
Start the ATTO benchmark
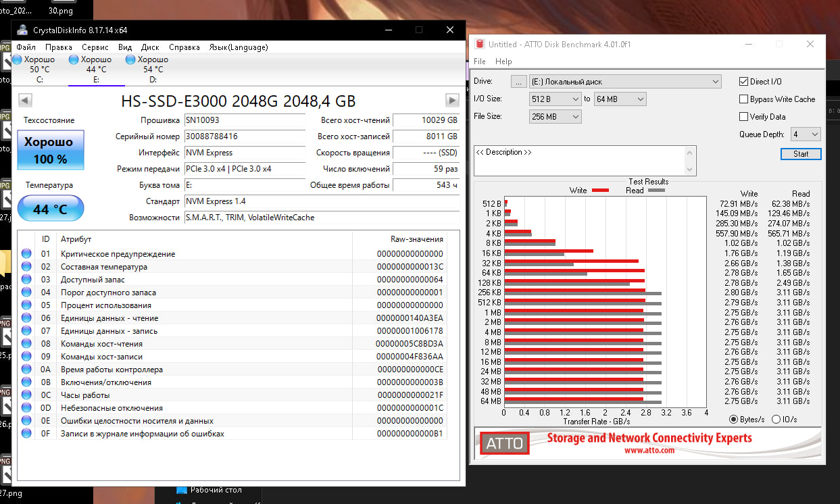pyautogui.click(x=801, y=154)
